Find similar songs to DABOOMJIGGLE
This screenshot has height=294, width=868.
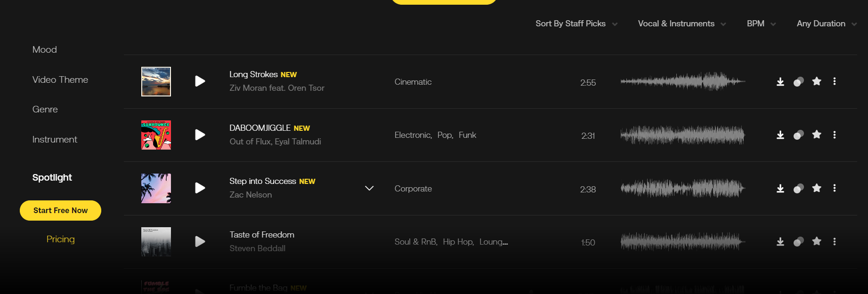coord(798,135)
